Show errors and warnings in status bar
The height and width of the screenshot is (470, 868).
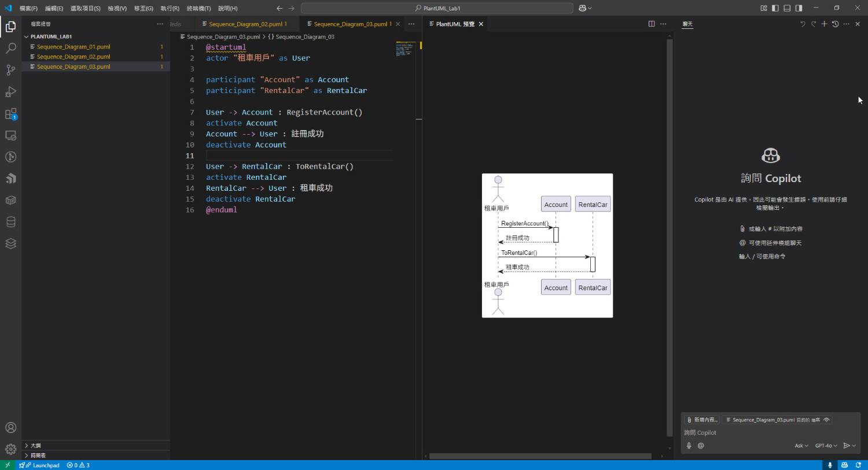tap(78, 465)
